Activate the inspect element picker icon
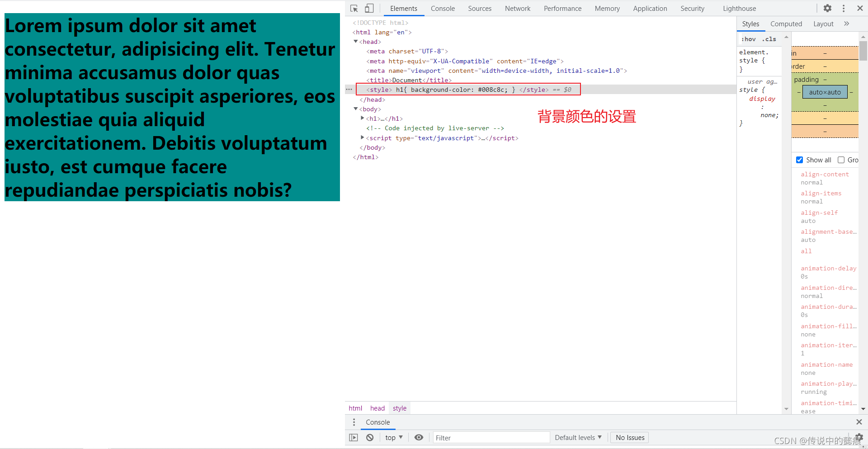The width and height of the screenshot is (868, 449). tap(354, 9)
